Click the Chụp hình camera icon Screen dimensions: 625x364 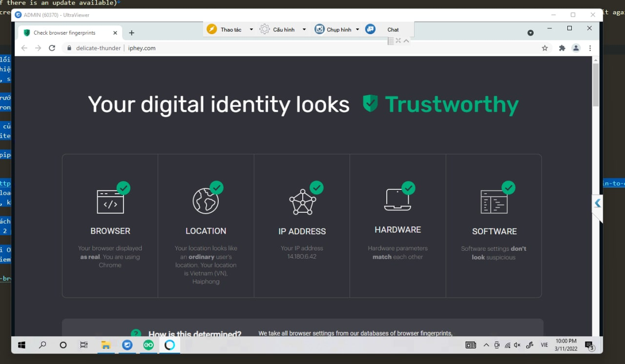pos(319,29)
